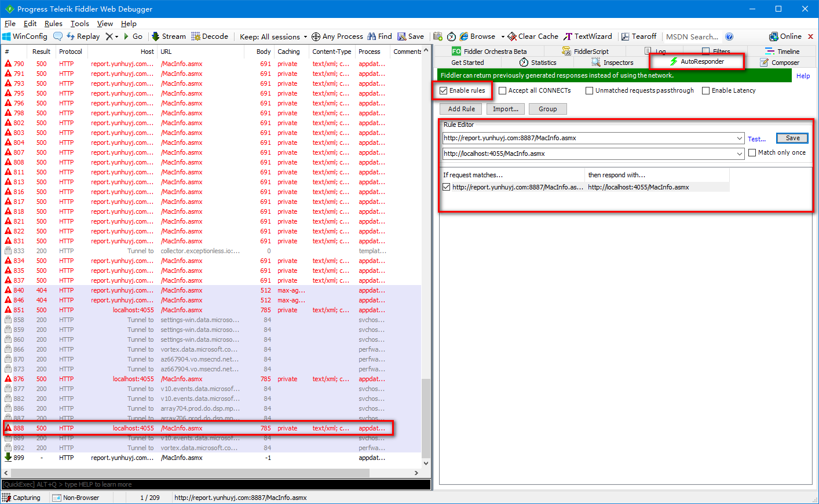Open Find sessions (binoculars)

click(379, 36)
